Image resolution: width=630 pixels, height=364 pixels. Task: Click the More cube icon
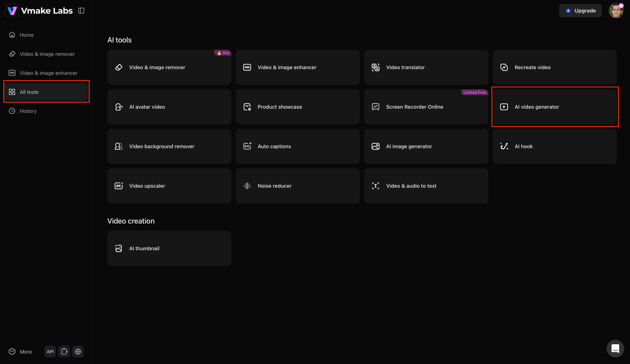12,351
